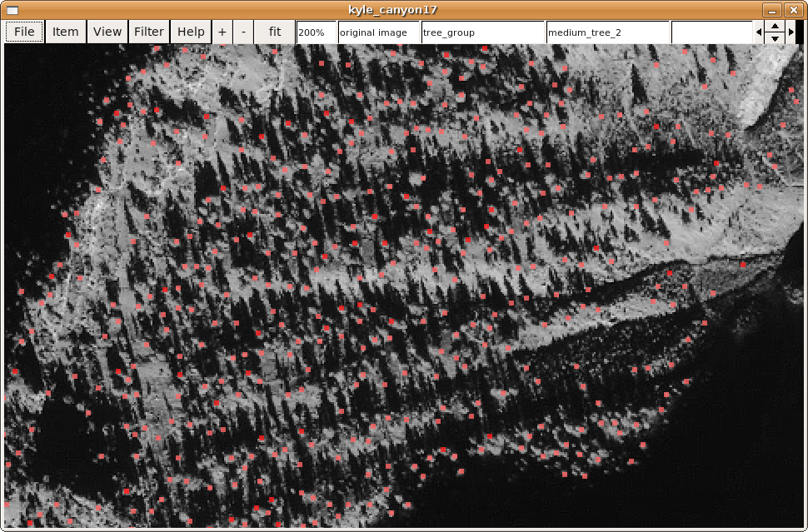Click the empty field after medium_tree_2

(x=711, y=32)
